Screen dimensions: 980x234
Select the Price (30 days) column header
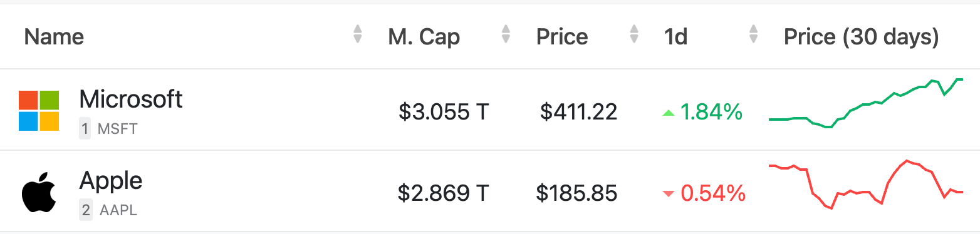point(862,37)
